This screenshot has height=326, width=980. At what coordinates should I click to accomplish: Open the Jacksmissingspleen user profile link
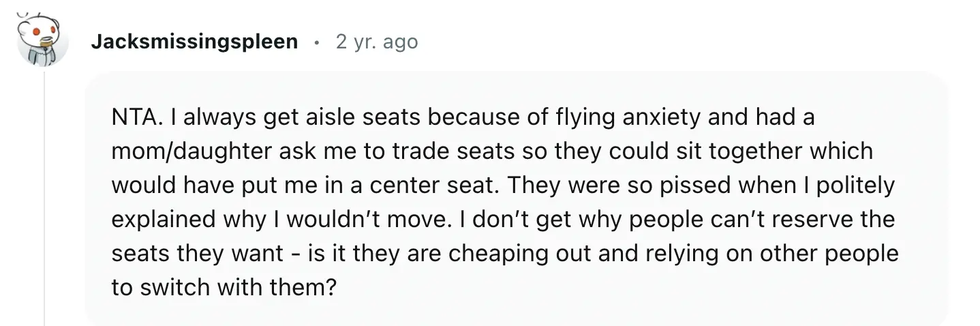coord(194,42)
